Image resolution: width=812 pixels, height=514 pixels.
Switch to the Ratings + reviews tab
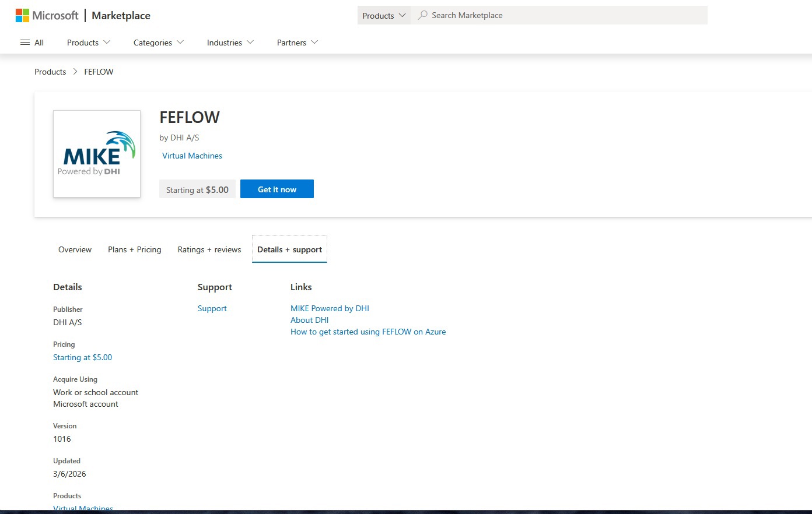click(209, 249)
